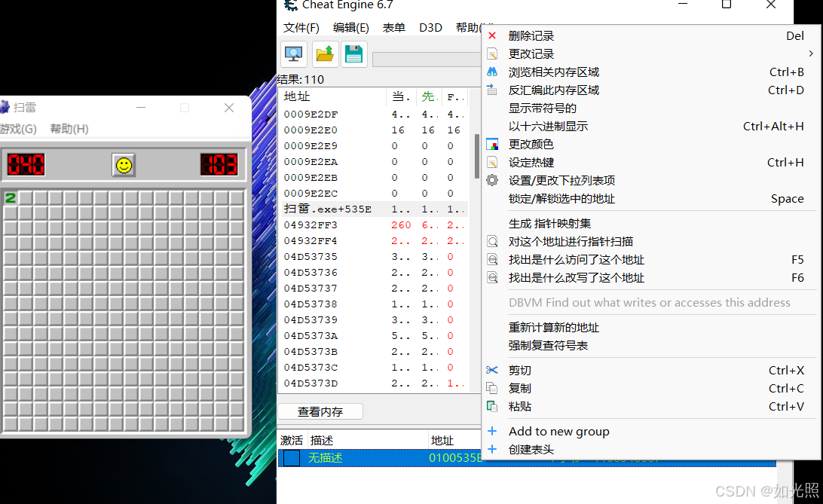This screenshot has height=504, width=823.
Task: Select result row 04932FF4
Action: point(375,241)
